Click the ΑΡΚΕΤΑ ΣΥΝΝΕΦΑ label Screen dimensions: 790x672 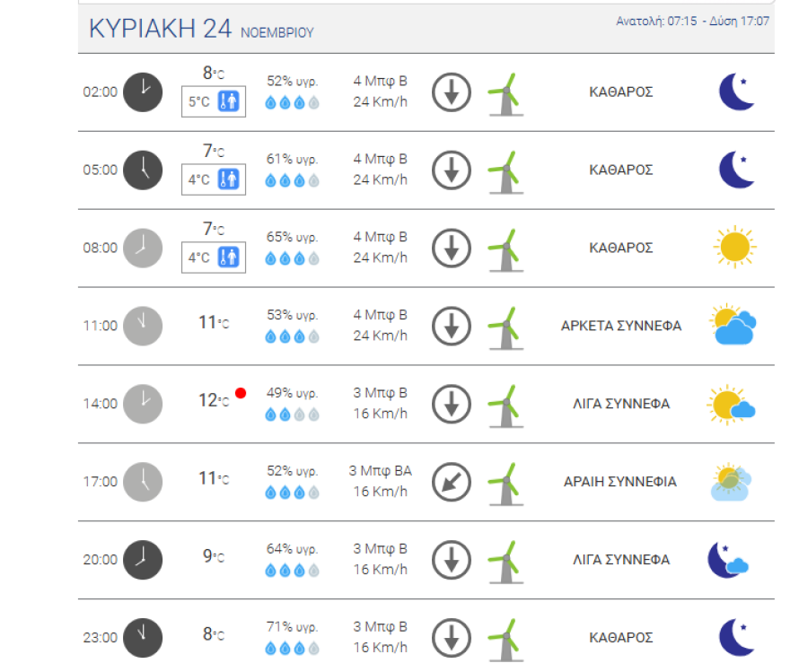(620, 326)
